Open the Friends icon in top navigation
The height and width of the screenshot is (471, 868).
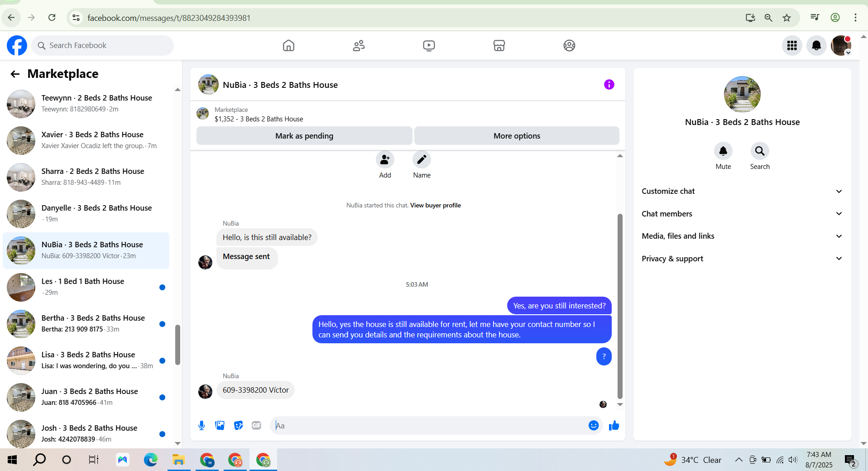[x=359, y=45]
